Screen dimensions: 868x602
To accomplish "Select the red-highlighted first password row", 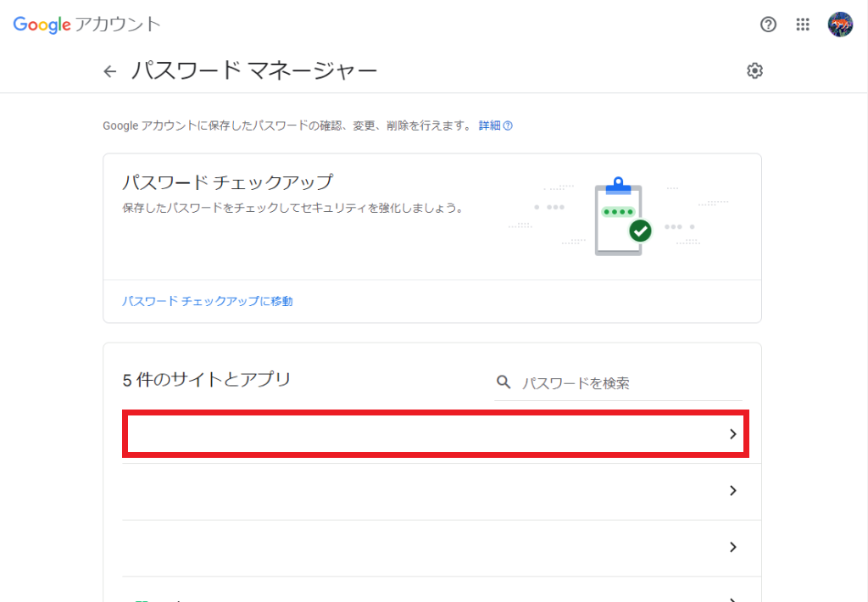I will click(424, 435).
